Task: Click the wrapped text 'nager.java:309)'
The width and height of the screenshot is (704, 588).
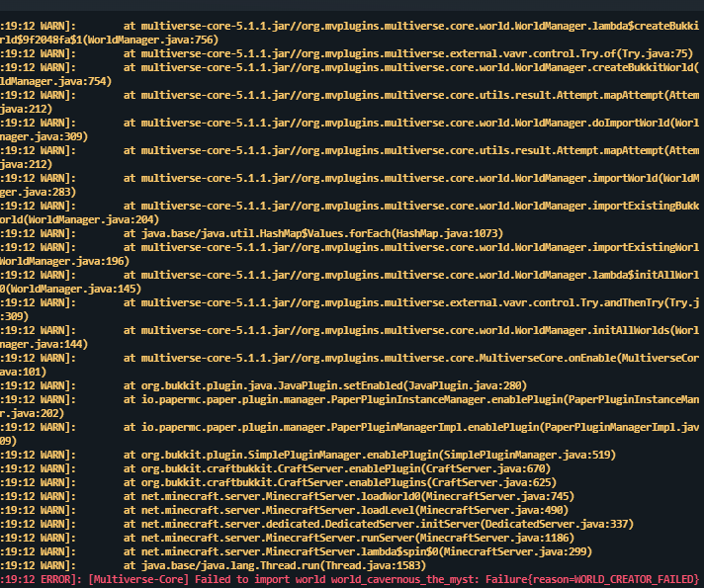Action: (44, 137)
